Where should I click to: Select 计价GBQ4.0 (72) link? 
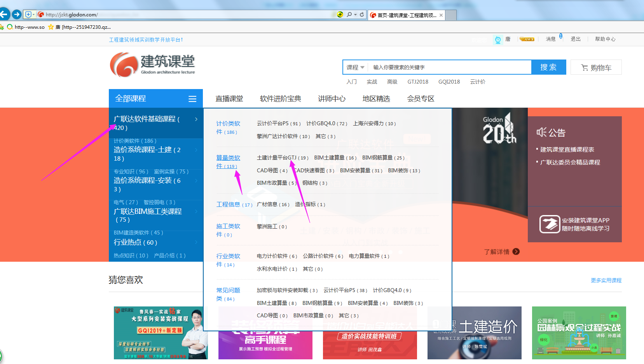[326, 123]
